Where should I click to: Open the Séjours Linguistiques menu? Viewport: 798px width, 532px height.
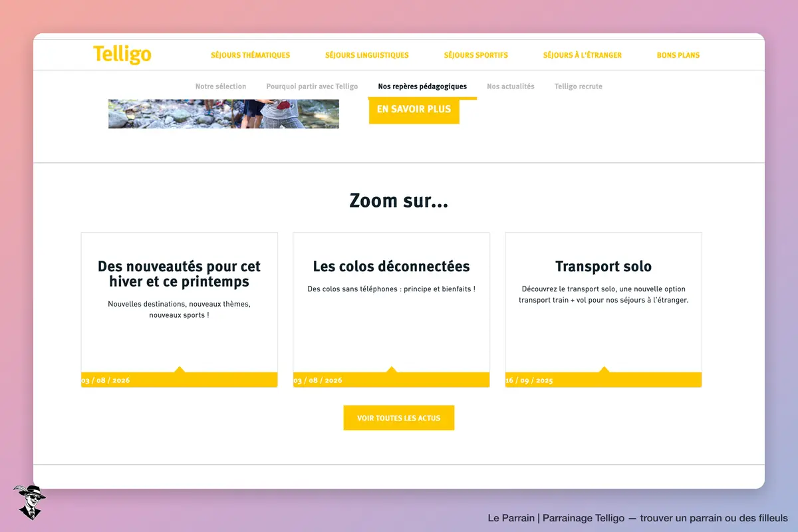367,55
